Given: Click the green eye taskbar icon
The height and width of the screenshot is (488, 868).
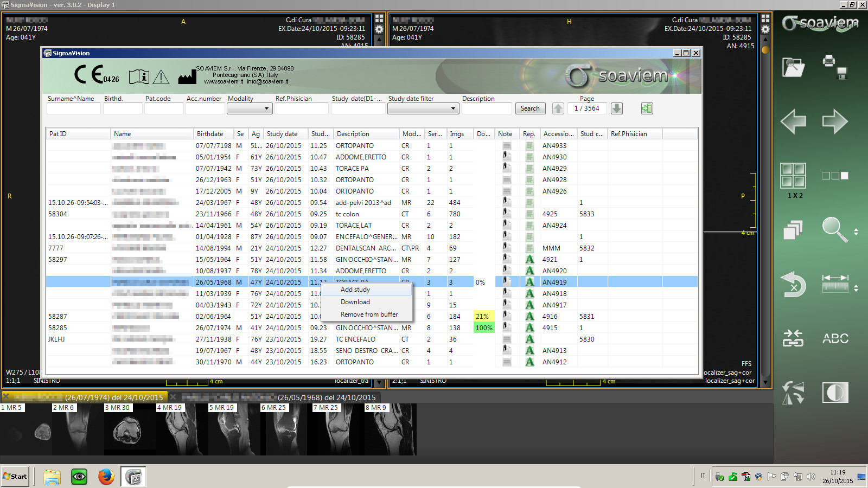Looking at the screenshot, I should [79, 477].
